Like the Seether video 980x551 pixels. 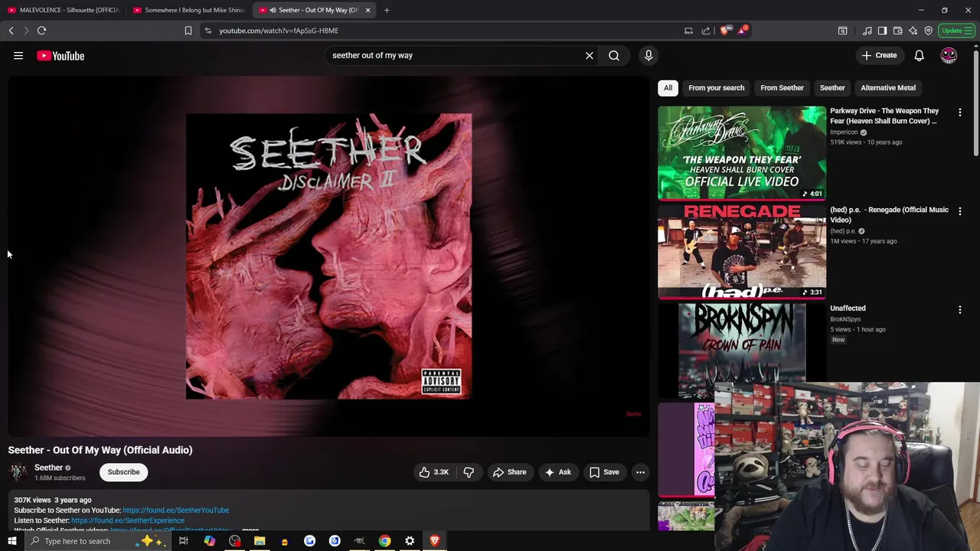tap(433, 472)
